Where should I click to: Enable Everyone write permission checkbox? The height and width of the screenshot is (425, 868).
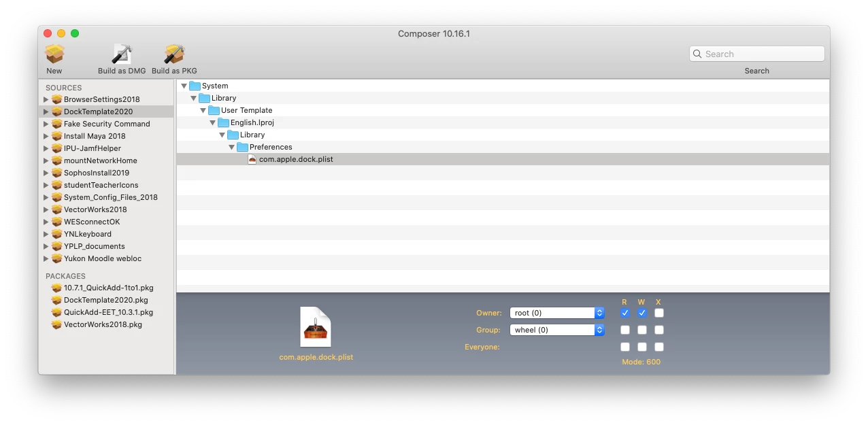coord(642,347)
